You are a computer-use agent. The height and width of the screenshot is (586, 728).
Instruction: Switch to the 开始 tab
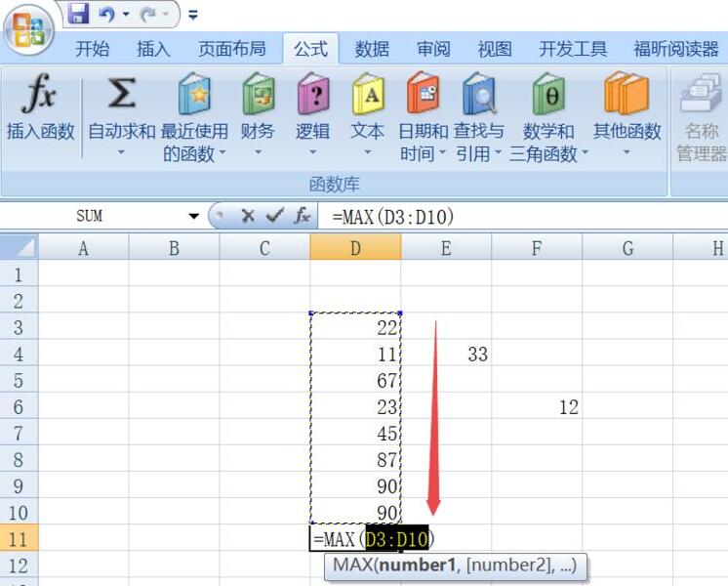pyautogui.click(x=93, y=48)
